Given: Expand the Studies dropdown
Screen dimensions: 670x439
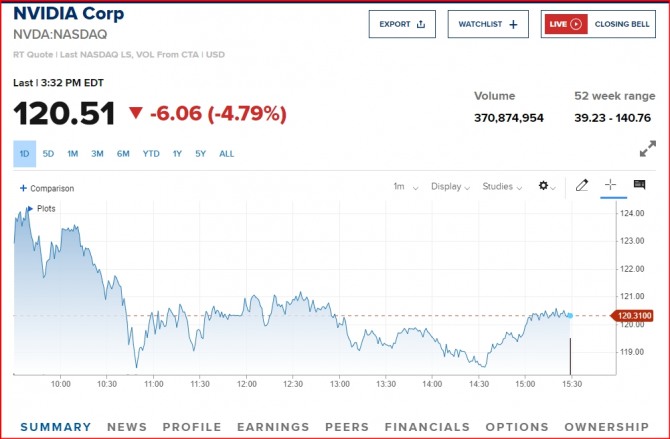Looking at the screenshot, I should tap(502, 186).
